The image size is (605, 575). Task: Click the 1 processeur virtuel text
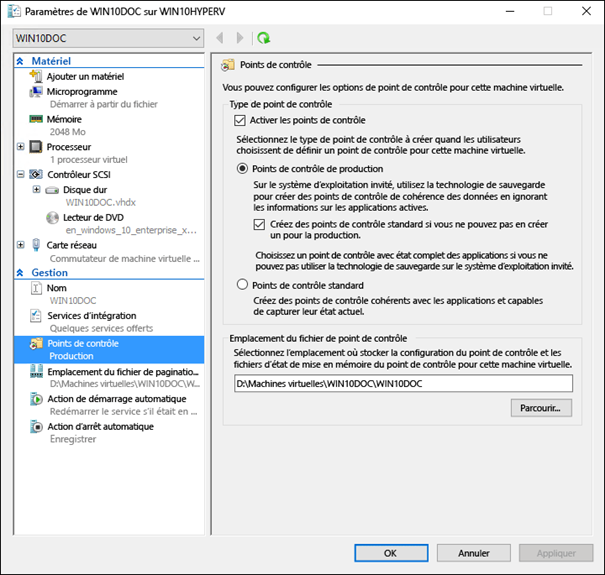click(88, 160)
